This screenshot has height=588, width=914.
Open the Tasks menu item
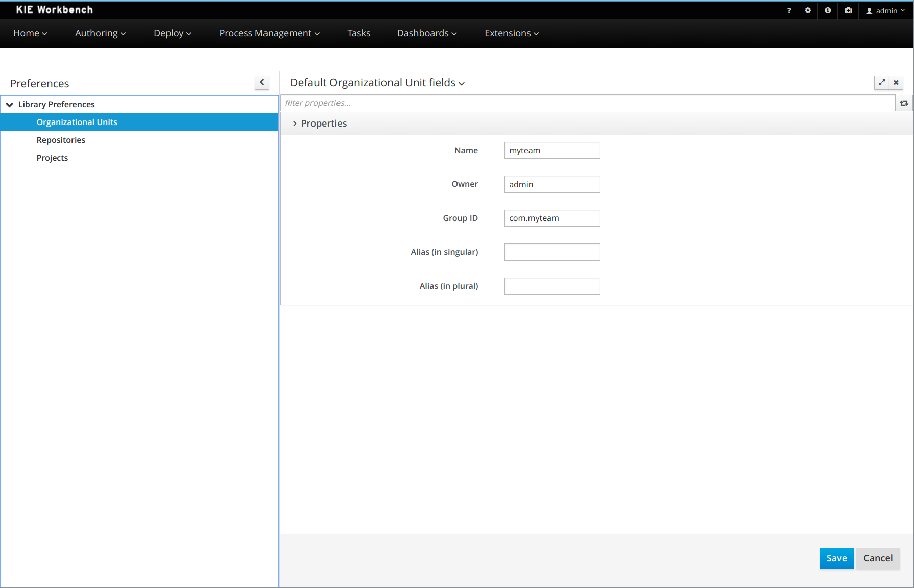coord(358,33)
